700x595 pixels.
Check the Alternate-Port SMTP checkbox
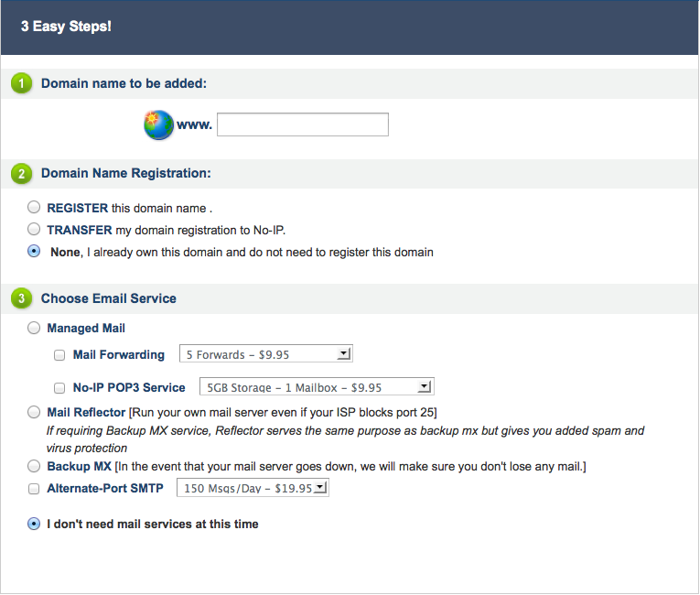click(34, 489)
